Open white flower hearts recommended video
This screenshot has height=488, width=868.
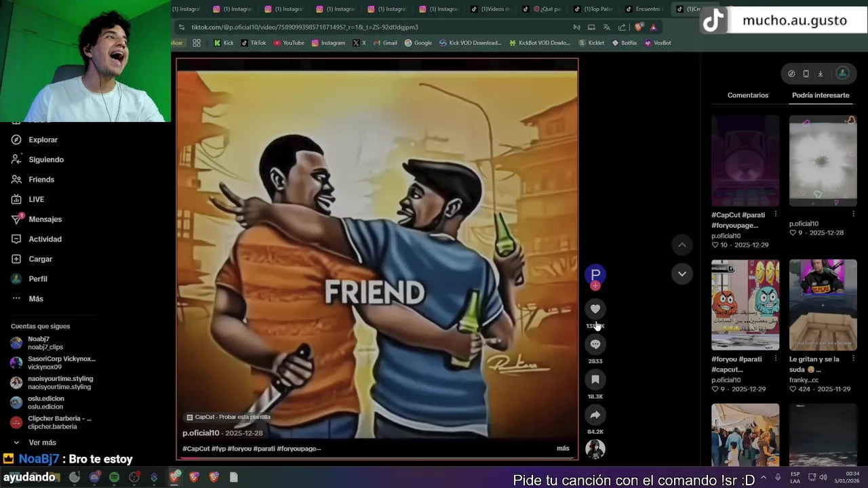(823, 161)
